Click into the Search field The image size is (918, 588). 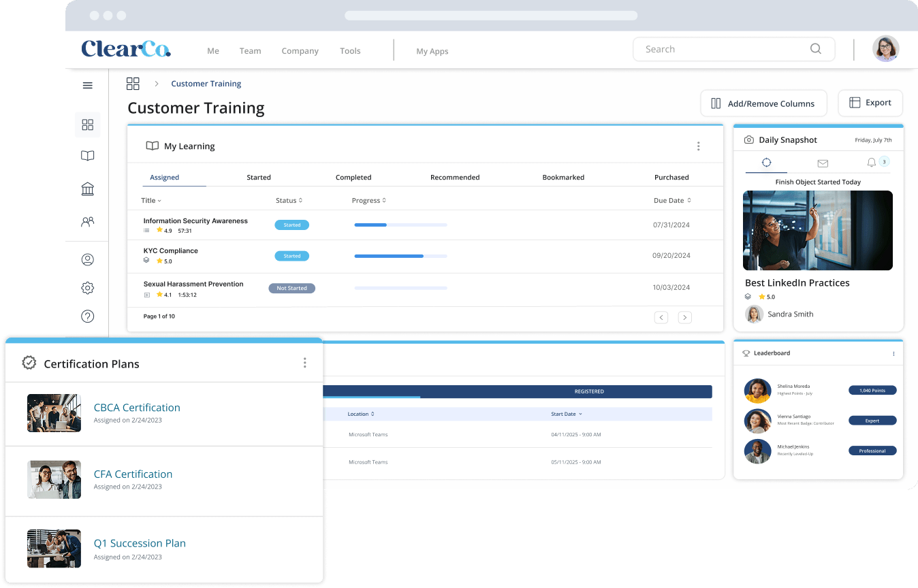[x=734, y=49]
